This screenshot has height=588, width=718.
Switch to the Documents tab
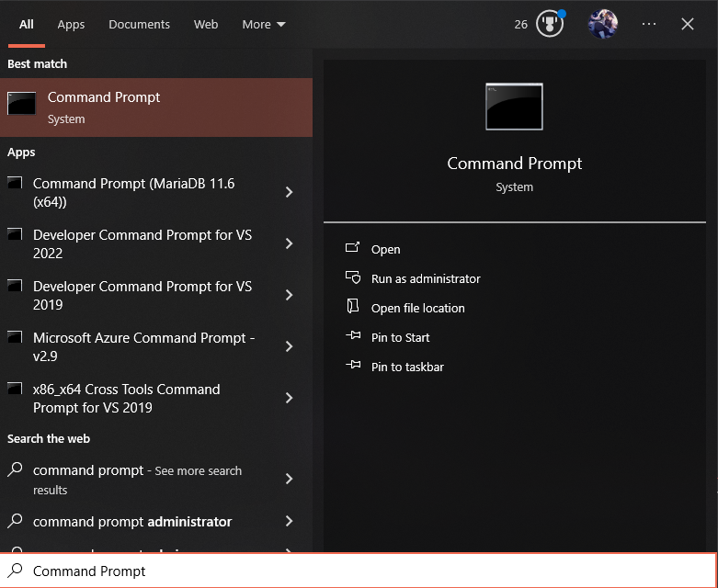coord(139,24)
